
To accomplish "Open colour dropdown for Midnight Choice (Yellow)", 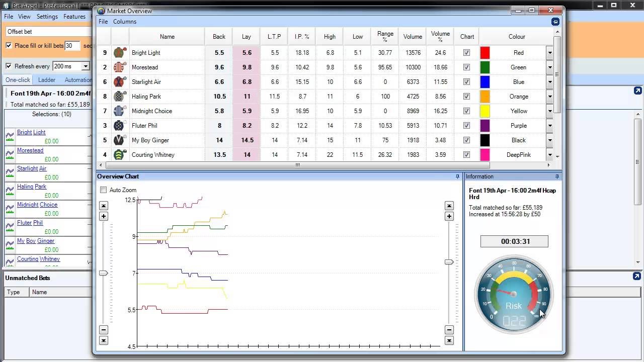I will (x=550, y=111).
